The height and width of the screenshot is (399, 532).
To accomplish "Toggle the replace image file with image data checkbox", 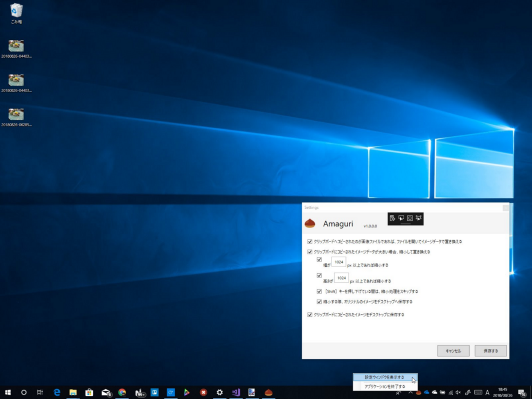I will (x=310, y=241).
